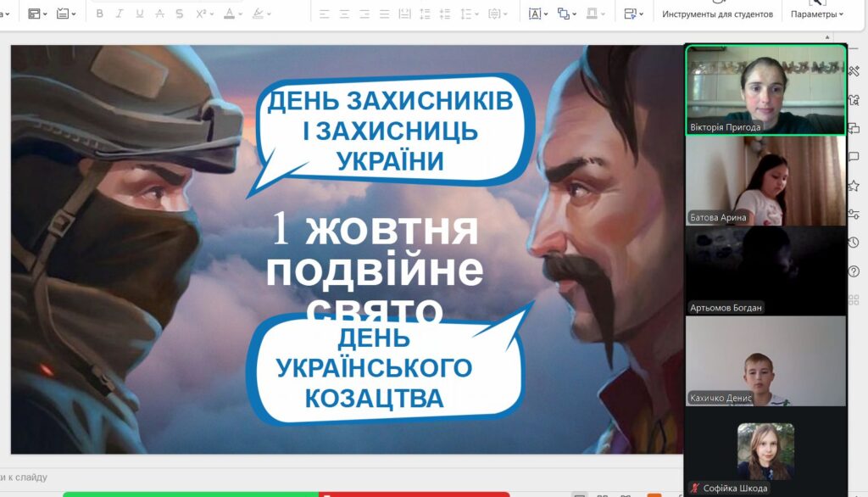This screenshot has height=497, width=868.
Task: Click the text box icon
Action: tap(535, 14)
